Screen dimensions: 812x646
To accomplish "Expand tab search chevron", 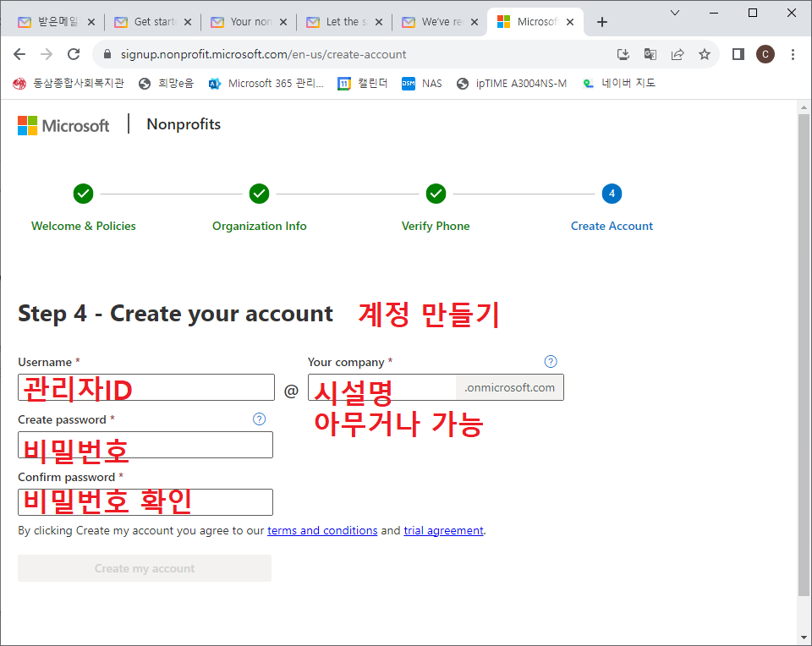I will pyautogui.click(x=675, y=13).
